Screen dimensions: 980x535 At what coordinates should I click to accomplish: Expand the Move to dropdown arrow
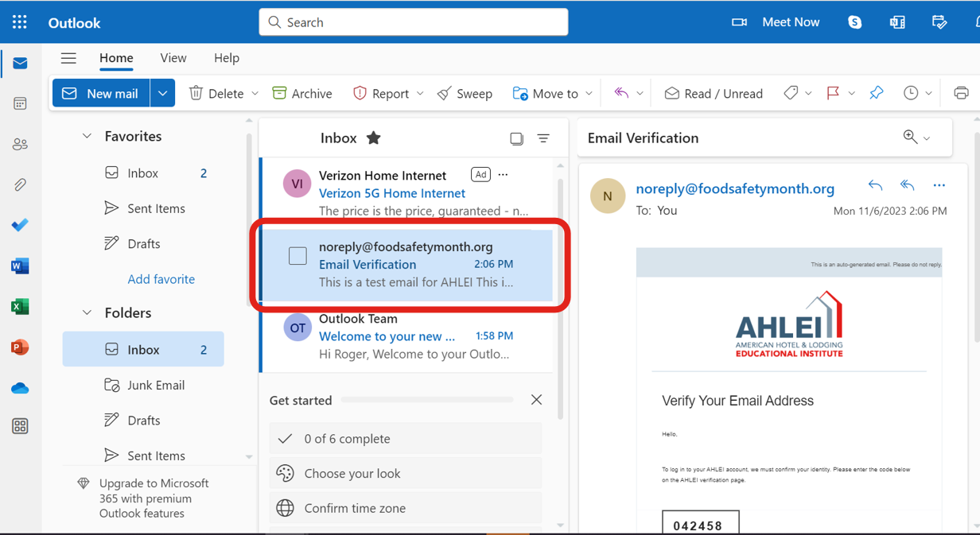(x=589, y=94)
